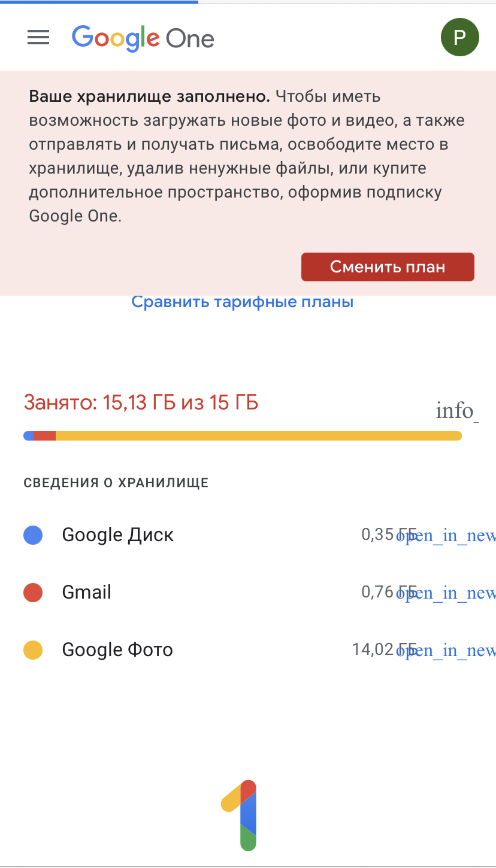Open Google Фото in new tab icon
This screenshot has height=868, width=496.
pos(446,650)
